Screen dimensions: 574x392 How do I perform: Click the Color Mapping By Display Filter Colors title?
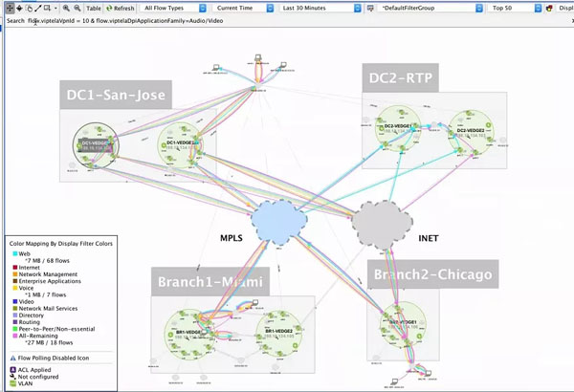(61, 244)
